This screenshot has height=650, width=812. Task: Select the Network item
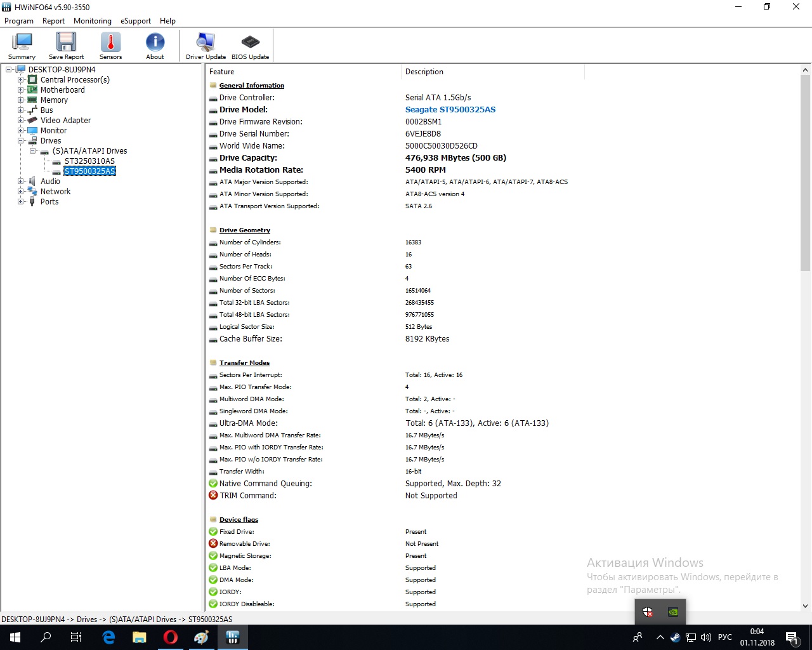point(56,192)
